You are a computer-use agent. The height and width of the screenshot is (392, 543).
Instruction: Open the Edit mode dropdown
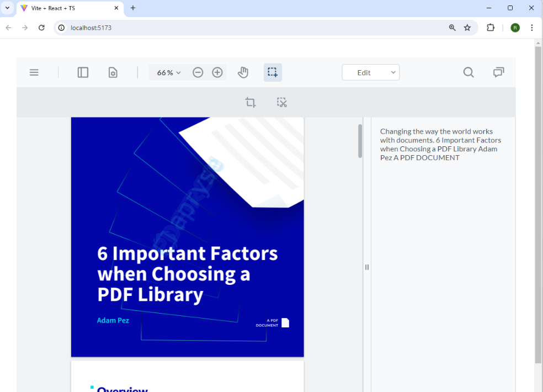(x=370, y=72)
